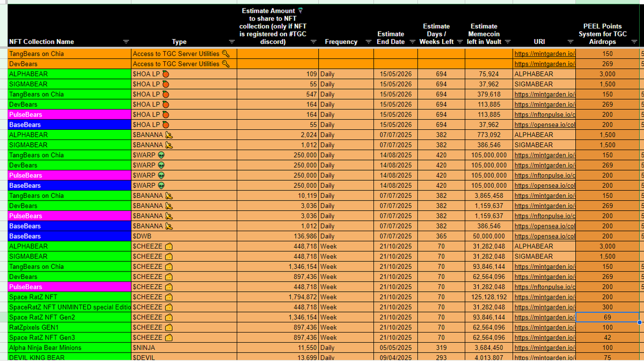Open the Estimate Memecoin left in Vault filter
644x361 pixels.
coord(507,42)
